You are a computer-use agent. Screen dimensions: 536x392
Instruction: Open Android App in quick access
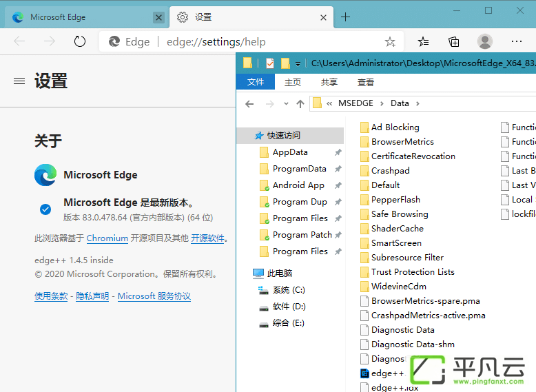(298, 185)
